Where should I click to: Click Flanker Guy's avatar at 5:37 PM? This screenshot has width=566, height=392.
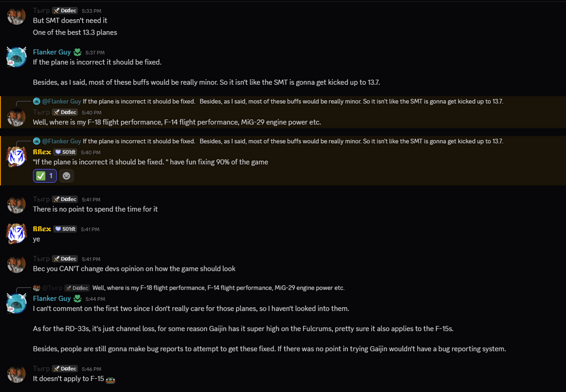coord(16,57)
